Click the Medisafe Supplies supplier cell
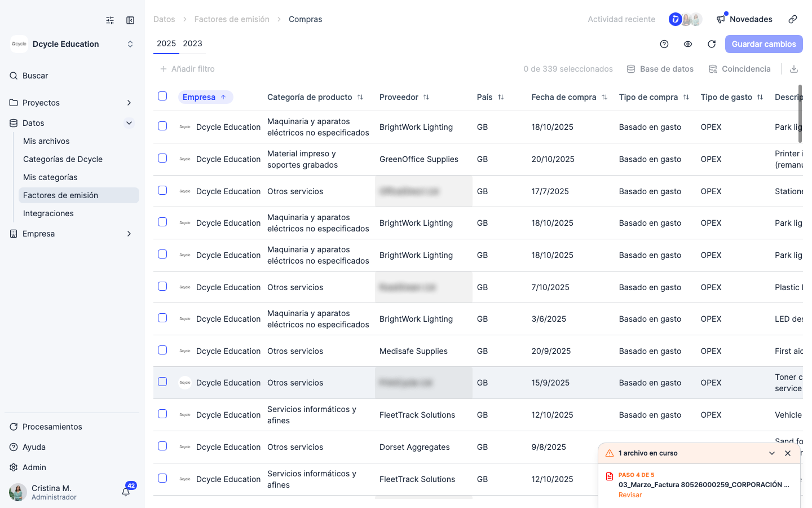This screenshot has width=812, height=508. click(x=423, y=351)
